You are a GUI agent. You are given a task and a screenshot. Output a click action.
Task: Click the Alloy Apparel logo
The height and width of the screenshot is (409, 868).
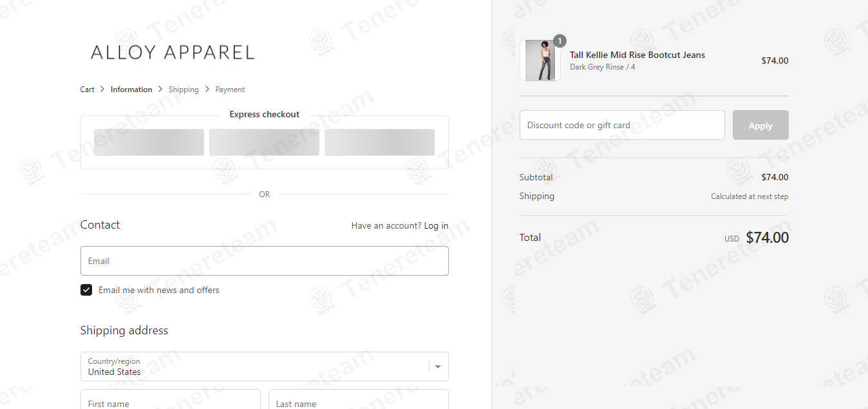(x=173, y=52)
